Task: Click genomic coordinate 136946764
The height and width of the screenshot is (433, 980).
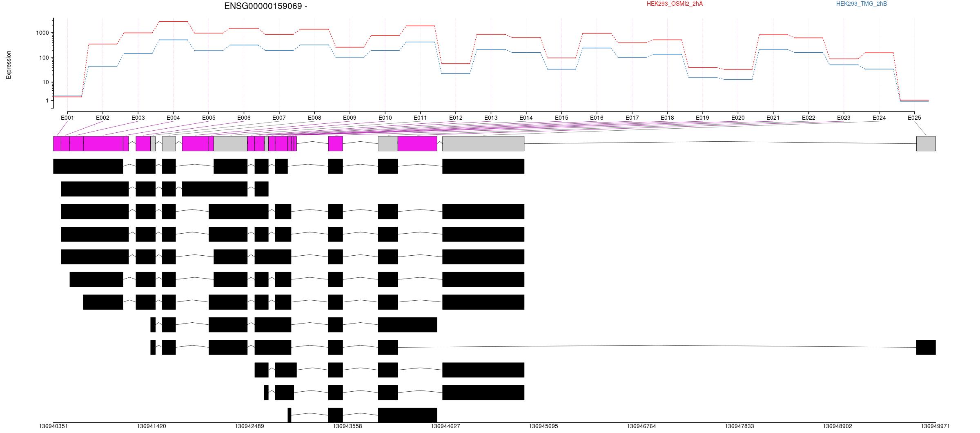Action: coord(641,426)
